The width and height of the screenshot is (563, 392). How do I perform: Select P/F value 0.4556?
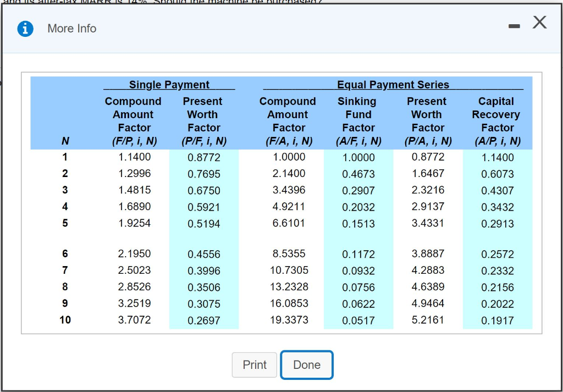tap(204, 254)
